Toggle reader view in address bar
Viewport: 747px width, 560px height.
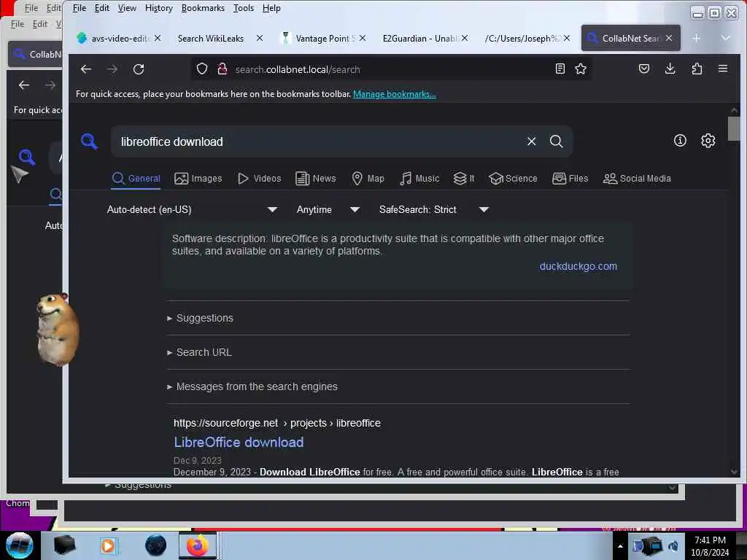pyautogui.click(x=560, y=69)
